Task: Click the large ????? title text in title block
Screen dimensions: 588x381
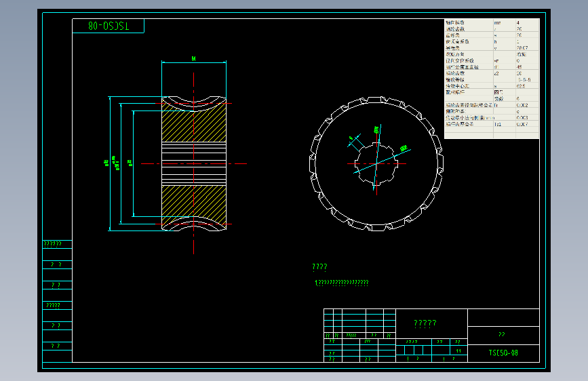Action: pos(425,323)
